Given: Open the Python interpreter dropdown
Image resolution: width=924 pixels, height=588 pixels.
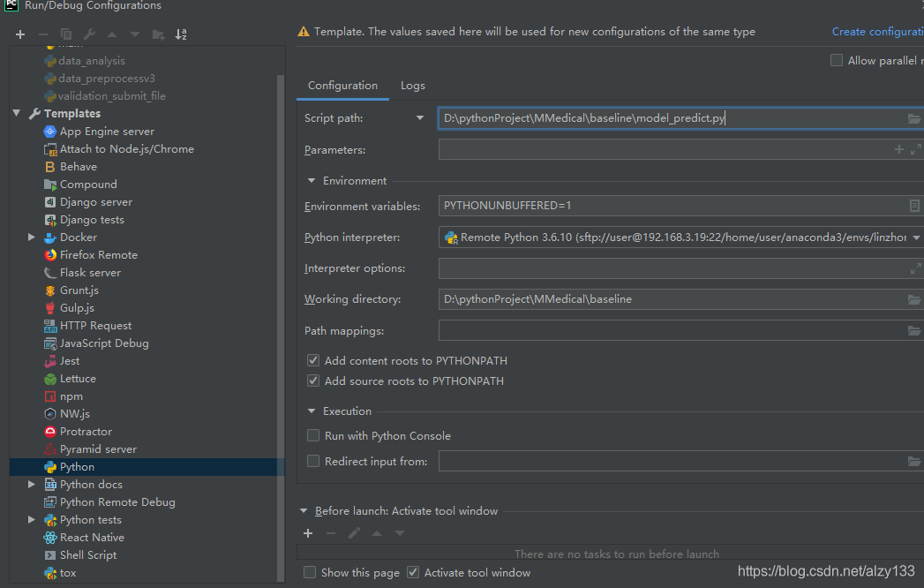Looking at the screenshot, I should [x=916, y=237].
